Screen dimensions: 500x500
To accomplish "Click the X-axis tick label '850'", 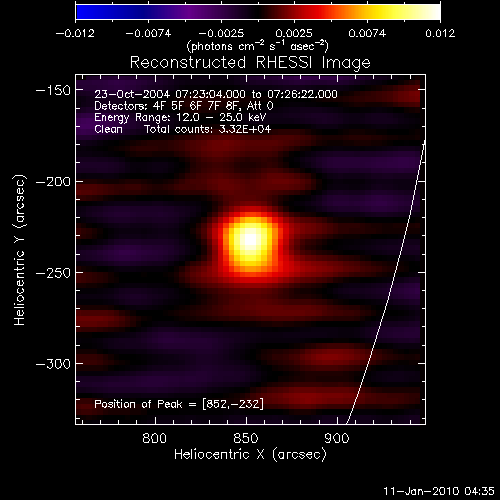I will [x=246, y=438].
